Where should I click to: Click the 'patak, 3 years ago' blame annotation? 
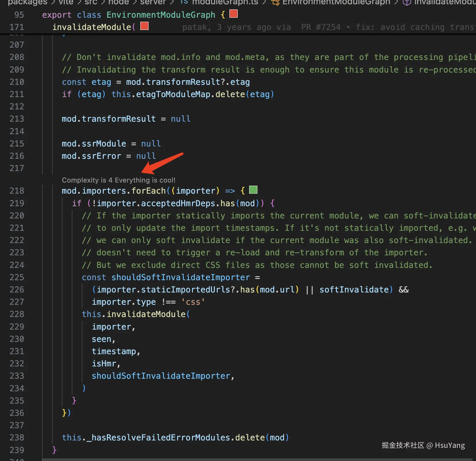(237, 27)
